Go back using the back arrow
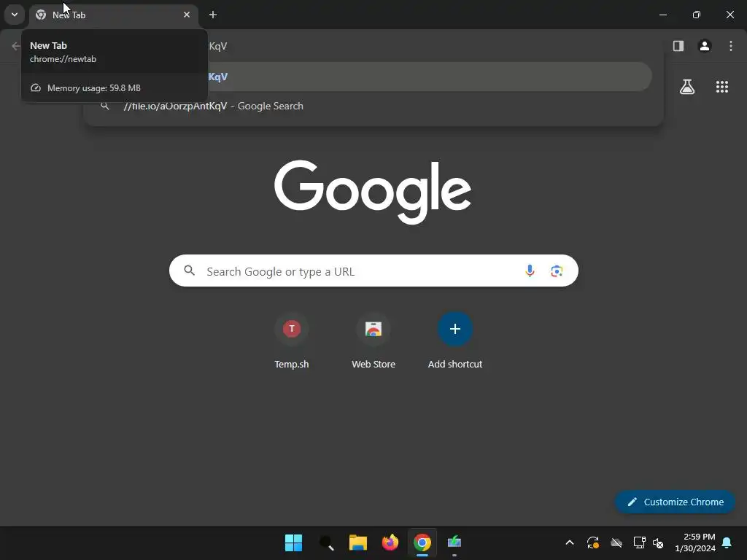Screen dimensions: 747x560 coord(16,46)
